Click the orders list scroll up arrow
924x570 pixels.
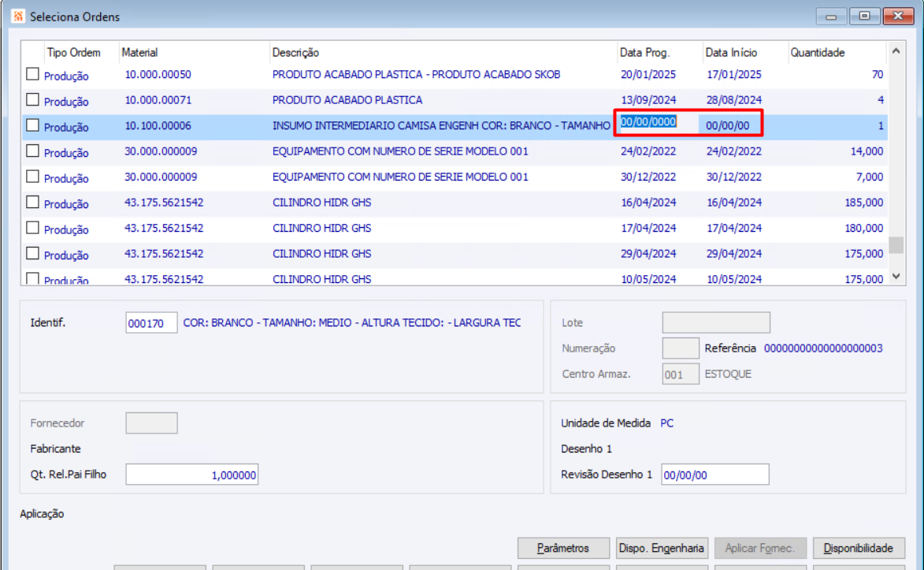tap(896, 50)
